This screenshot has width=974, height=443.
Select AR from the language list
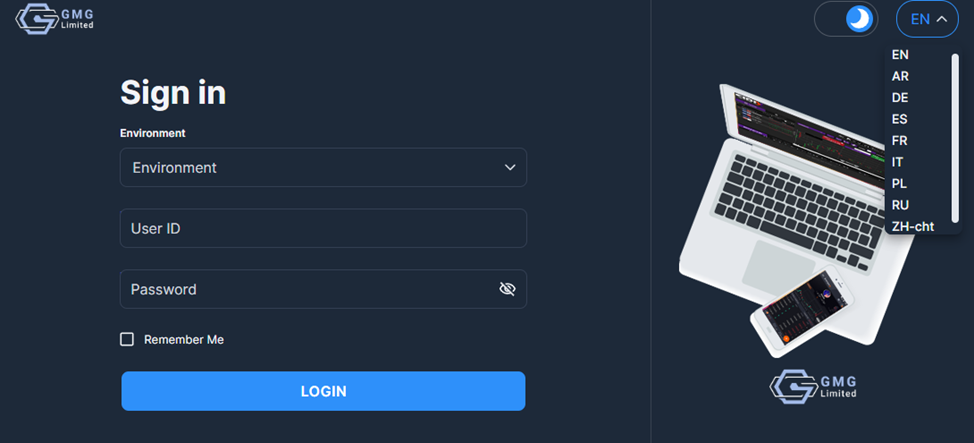pos(900,76)
